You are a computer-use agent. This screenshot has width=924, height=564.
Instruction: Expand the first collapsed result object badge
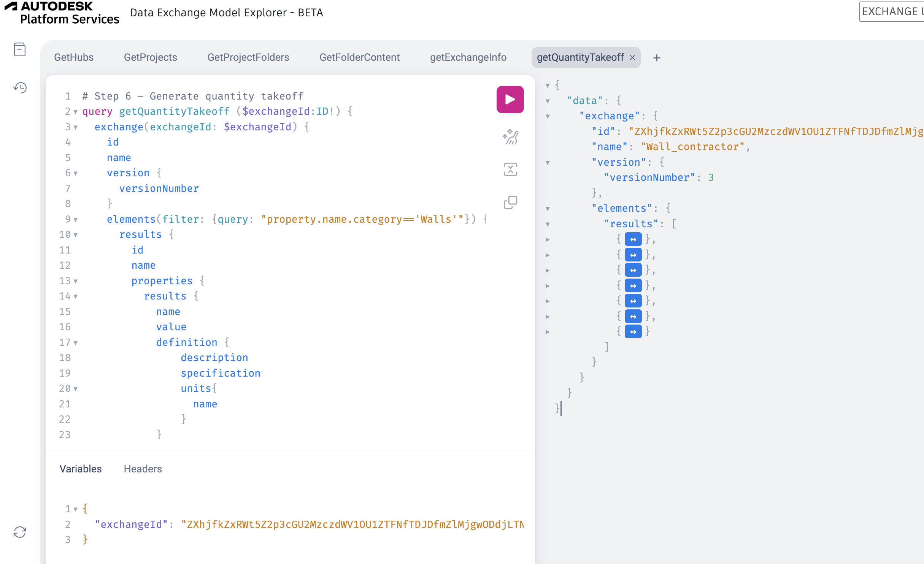tap(633, 239)
